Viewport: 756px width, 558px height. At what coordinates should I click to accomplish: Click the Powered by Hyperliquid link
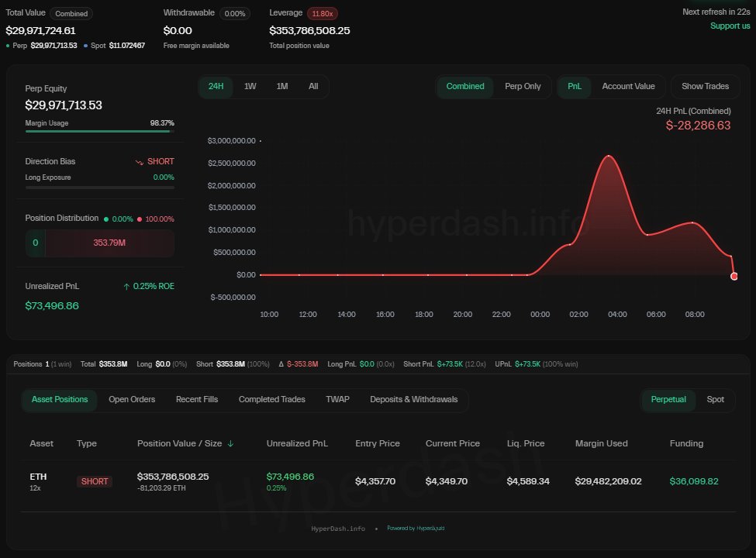416,528
